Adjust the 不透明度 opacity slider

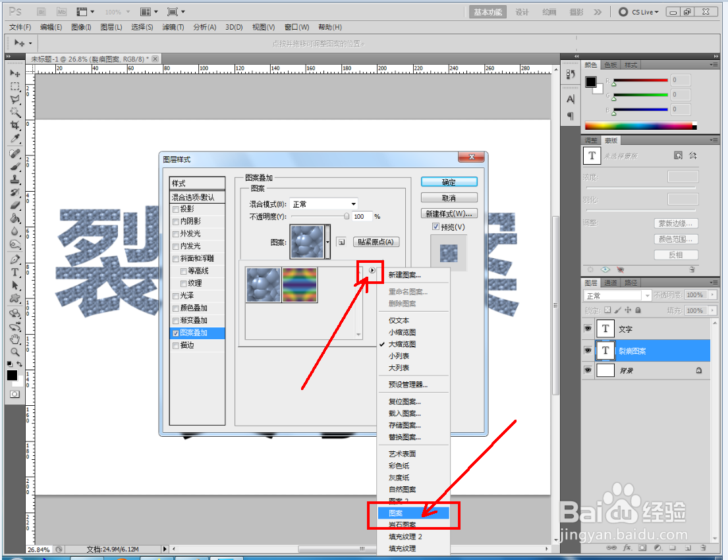(347, 216)
